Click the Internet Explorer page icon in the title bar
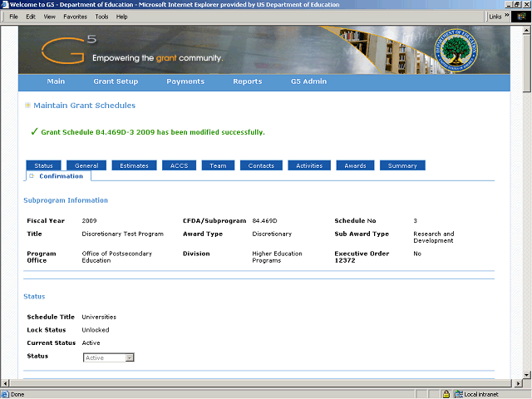The width and height of the screenshot is (532, 399). (5, 4)
